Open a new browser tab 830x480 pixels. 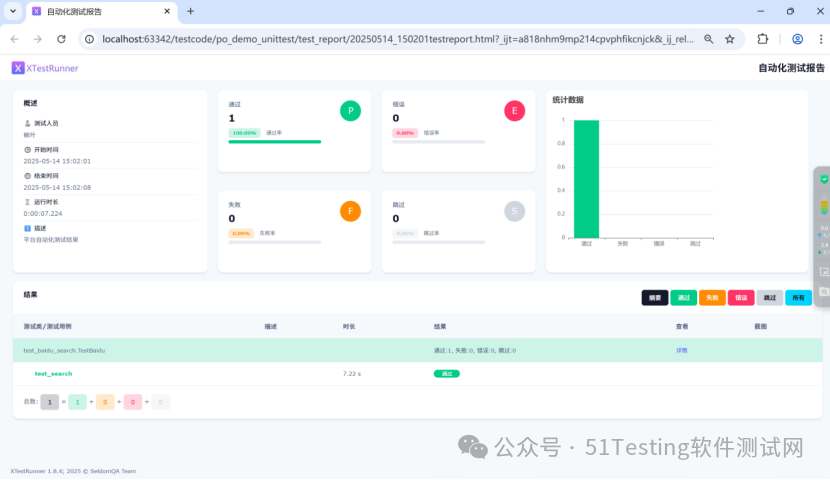coord(191,11)
